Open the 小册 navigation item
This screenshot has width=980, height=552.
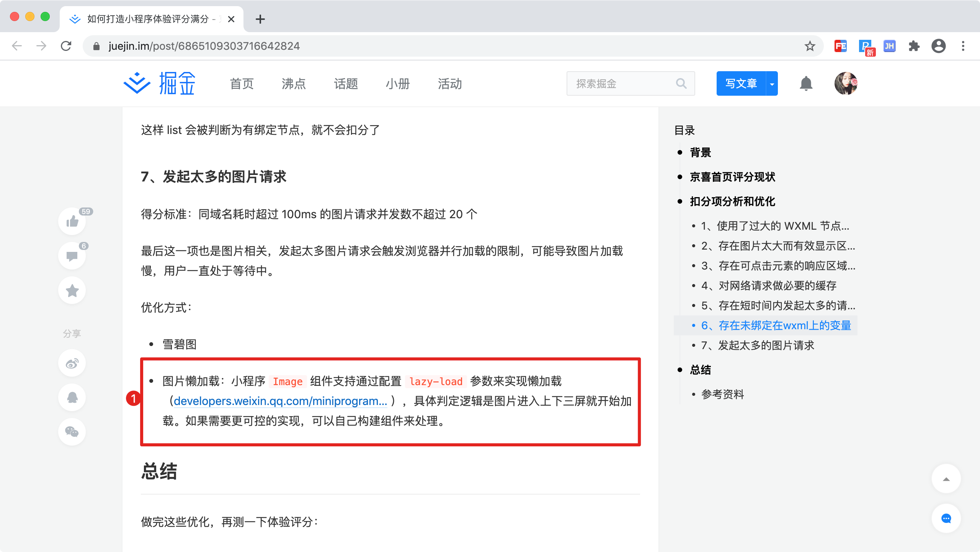398,83
